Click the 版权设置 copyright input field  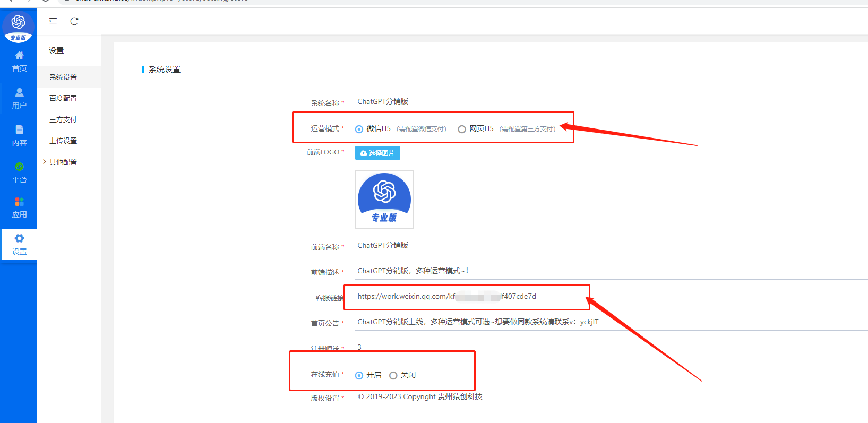pyautogui.click(x=611, y=397)
